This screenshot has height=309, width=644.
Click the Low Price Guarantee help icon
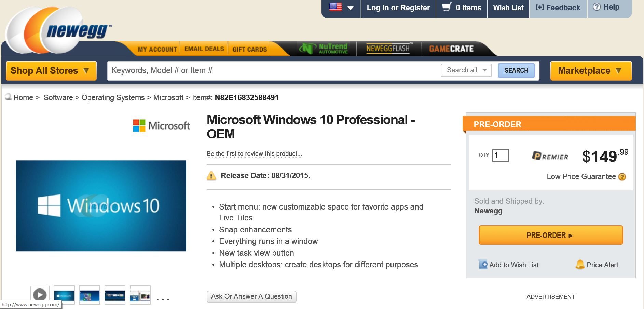[622, 177]
